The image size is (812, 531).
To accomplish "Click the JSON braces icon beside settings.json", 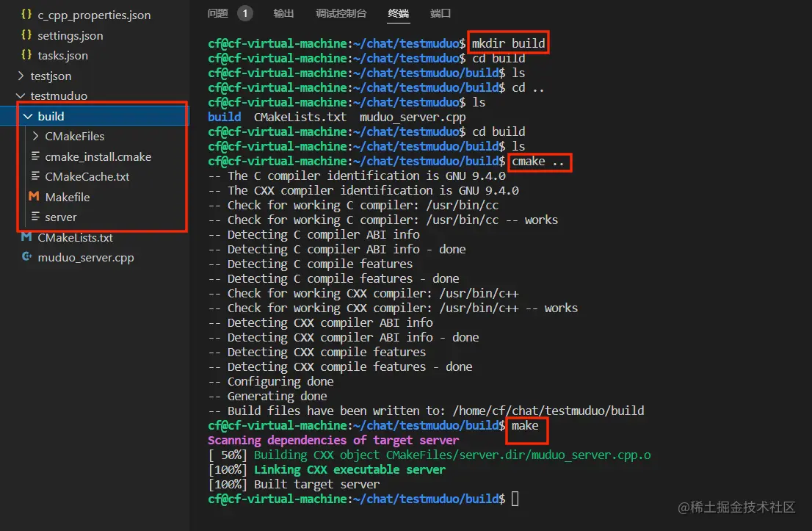I will (26, 35).
